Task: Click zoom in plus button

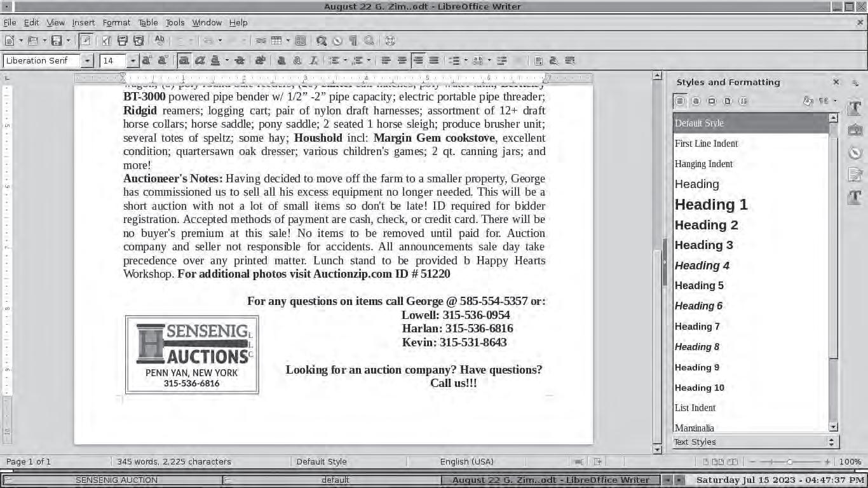Action: point(827,462)
